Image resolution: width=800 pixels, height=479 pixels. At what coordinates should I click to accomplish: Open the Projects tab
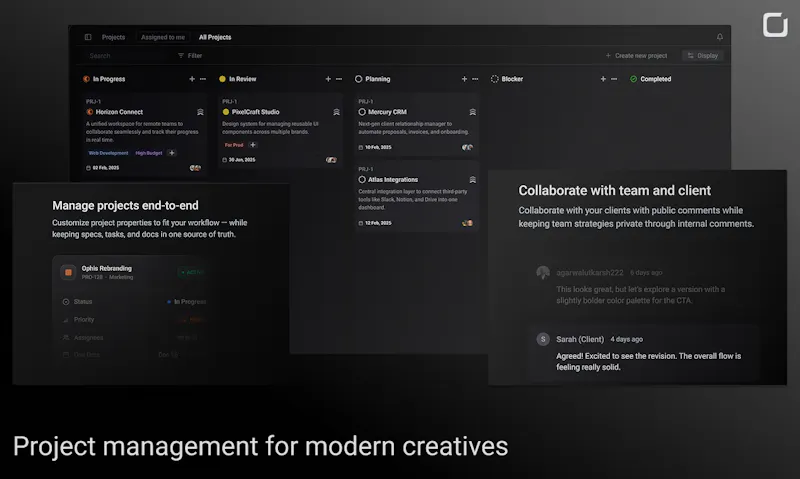(113, 37)
